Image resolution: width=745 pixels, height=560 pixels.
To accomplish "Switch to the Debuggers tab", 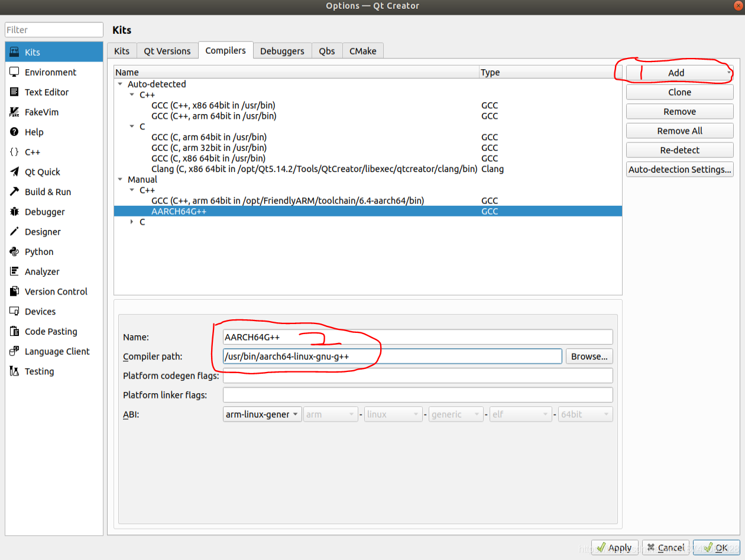I will click(282, 51).
